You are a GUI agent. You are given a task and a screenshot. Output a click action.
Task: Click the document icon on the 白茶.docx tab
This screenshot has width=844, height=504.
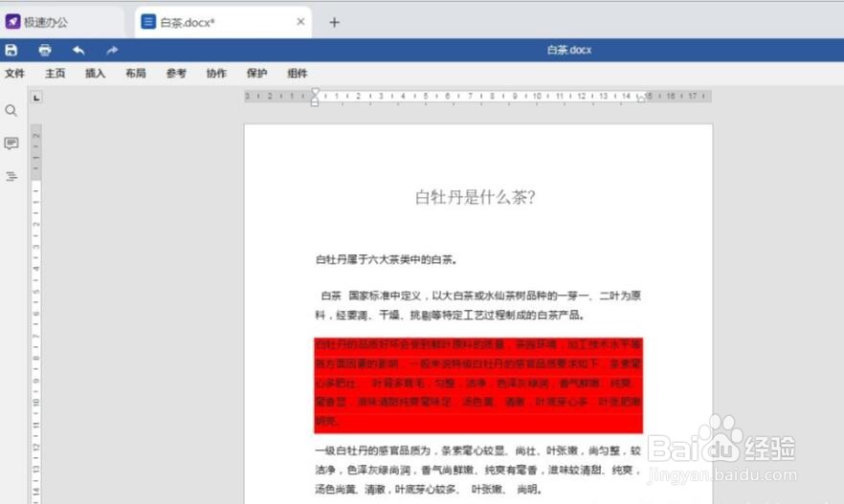[x=148, y=21]
